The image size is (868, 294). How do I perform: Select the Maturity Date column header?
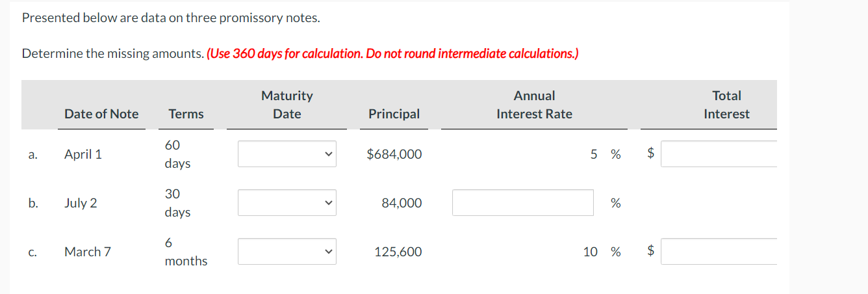coord(287,105)
